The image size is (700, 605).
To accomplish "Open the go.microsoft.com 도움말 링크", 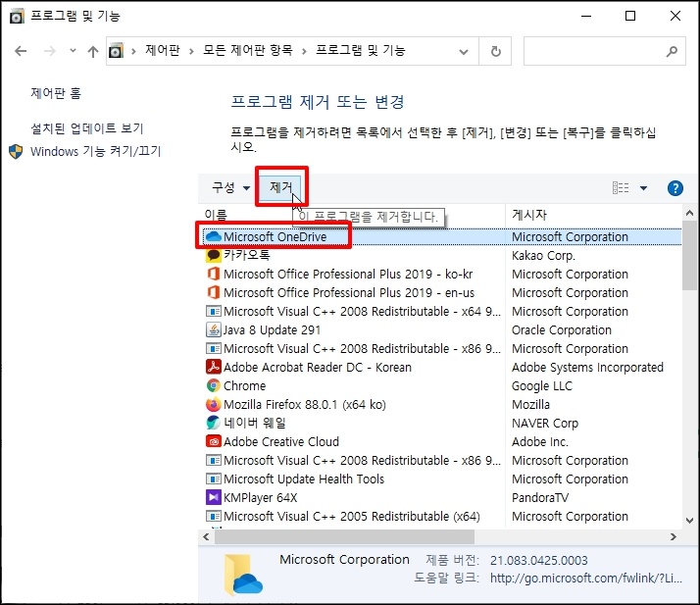I will click(585, 579).
